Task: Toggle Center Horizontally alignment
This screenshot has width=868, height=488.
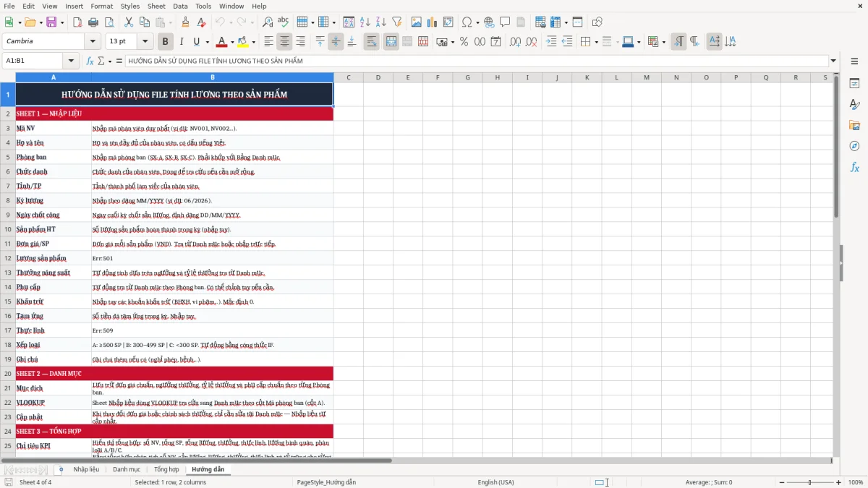Action: pyautogui.click(x=284, y=42)
